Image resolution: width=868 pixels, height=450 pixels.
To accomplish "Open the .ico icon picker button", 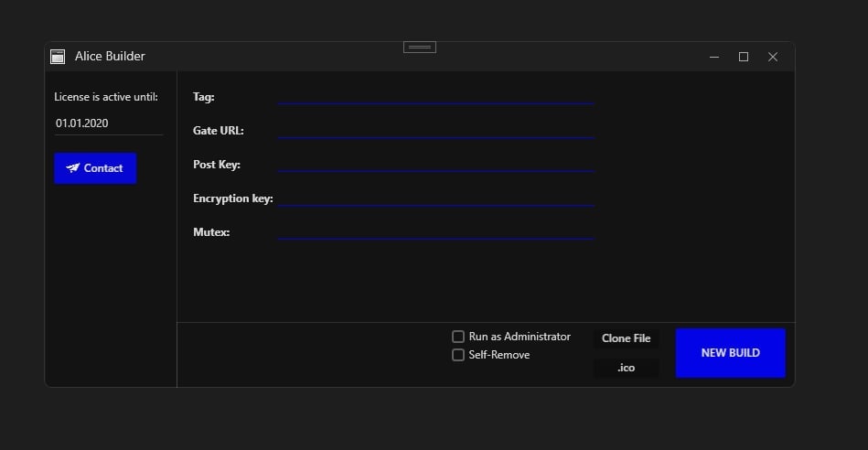I will 627,368.
